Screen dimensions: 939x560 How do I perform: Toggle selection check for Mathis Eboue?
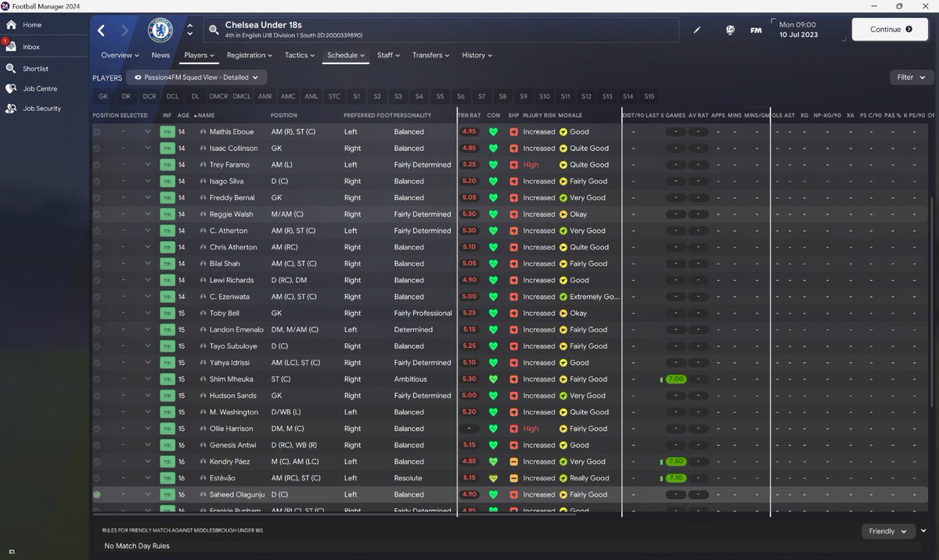coord(97,132)
